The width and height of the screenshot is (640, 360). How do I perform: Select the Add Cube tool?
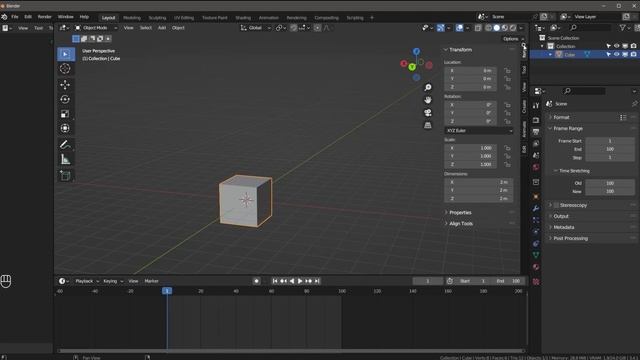(65, 176)
